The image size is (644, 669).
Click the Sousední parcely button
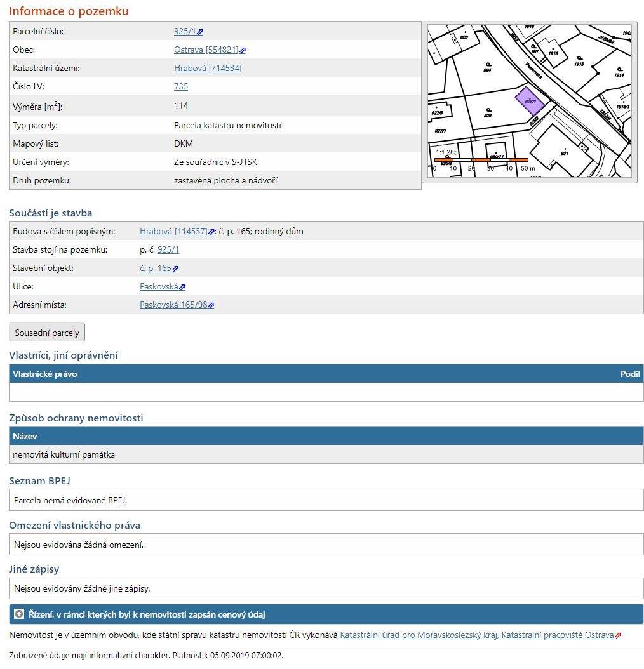click(x=47, y=333)
